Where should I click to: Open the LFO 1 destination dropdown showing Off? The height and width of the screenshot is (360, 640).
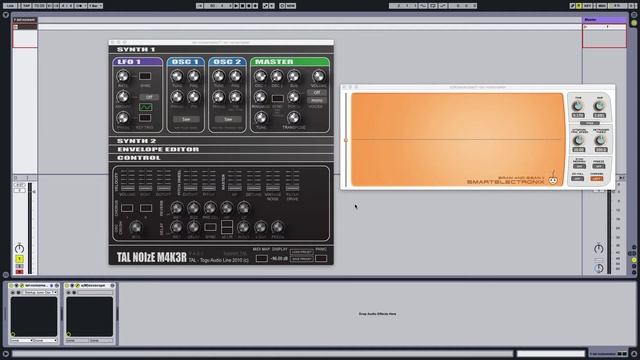click(149, 97)
